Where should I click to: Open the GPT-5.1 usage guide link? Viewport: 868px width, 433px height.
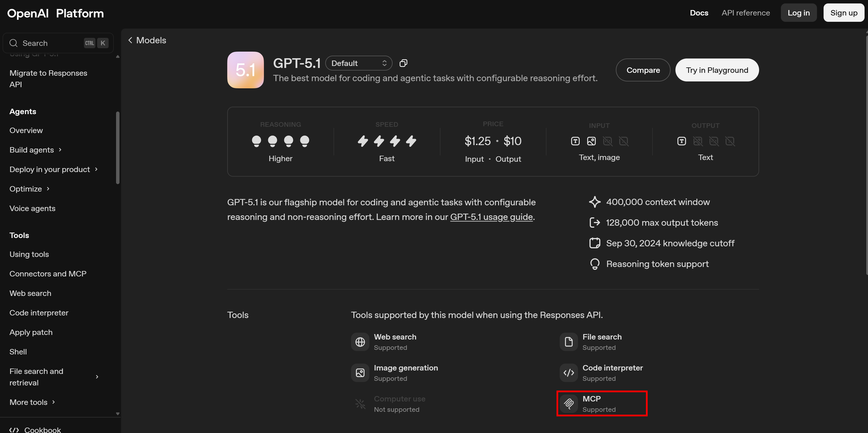point(491,217)
